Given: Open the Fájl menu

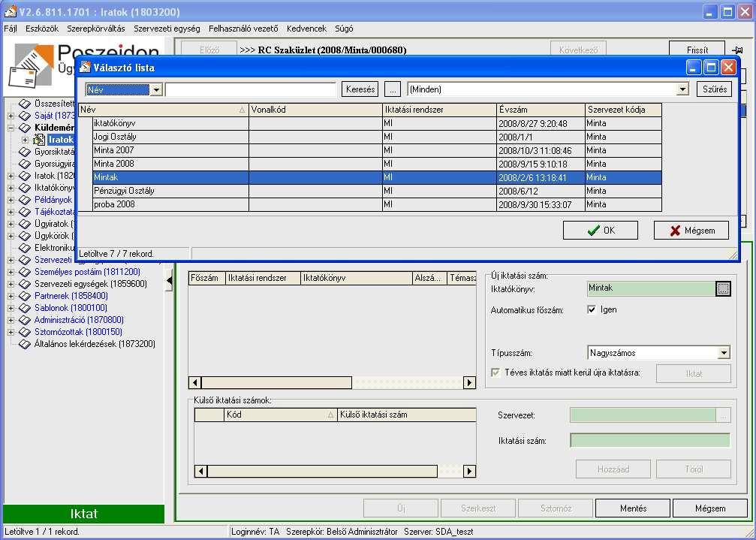Looking at the screenshot, I should coord(10,29).
